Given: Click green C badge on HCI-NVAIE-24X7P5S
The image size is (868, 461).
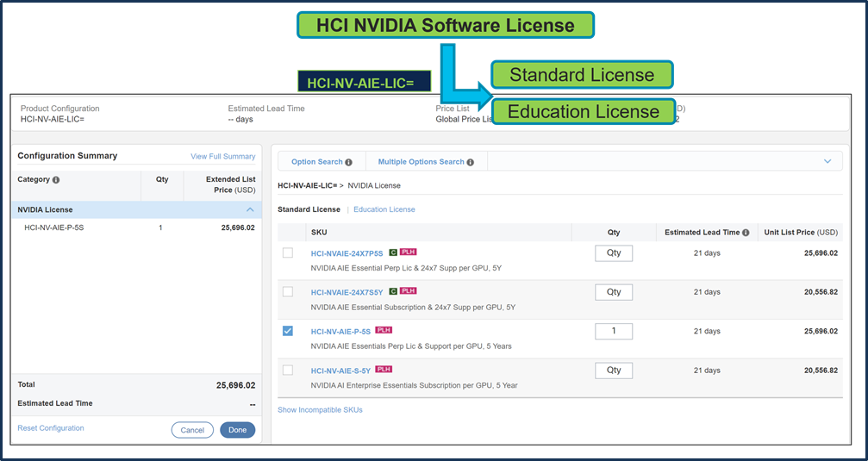Looking at the screenshot, I should tap(393, 252).
